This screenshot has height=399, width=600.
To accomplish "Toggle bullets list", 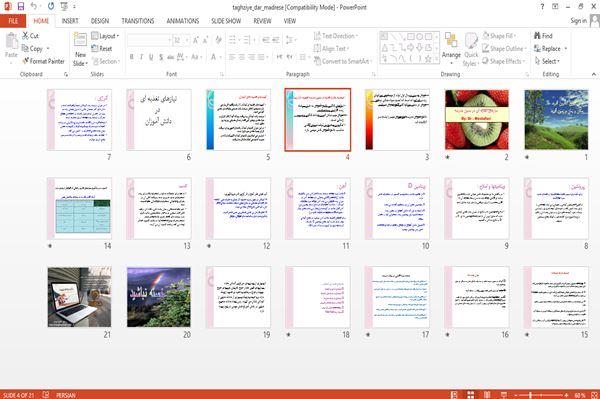I will (x=233, y=40).
